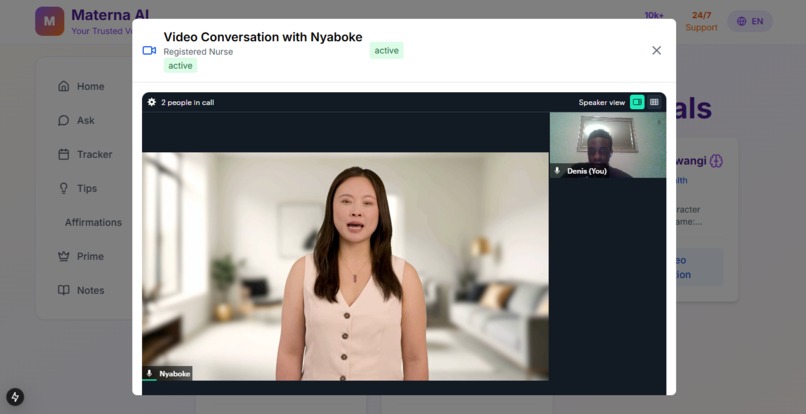Click 'Speaker view' label
Screen dimensions: 806x414
[601, 102]
